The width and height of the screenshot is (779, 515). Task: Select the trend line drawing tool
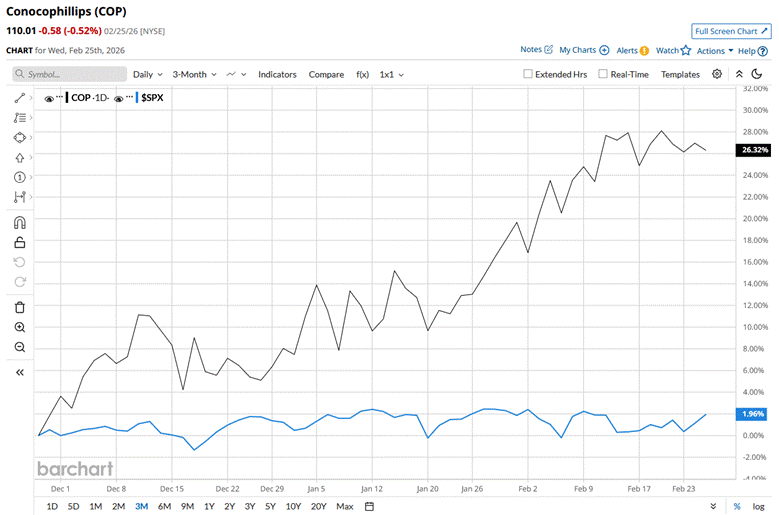(20, 98)
